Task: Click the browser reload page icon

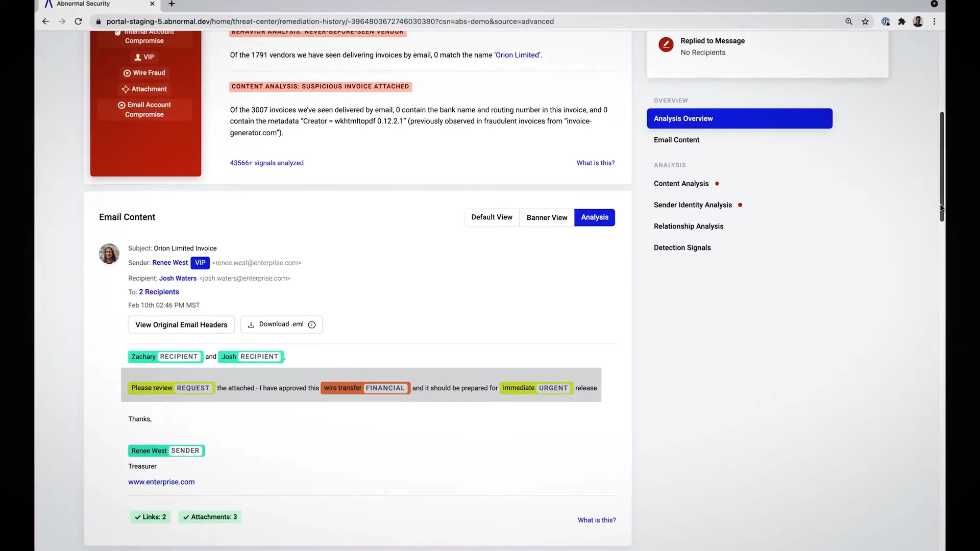Action: click(78, 21)
